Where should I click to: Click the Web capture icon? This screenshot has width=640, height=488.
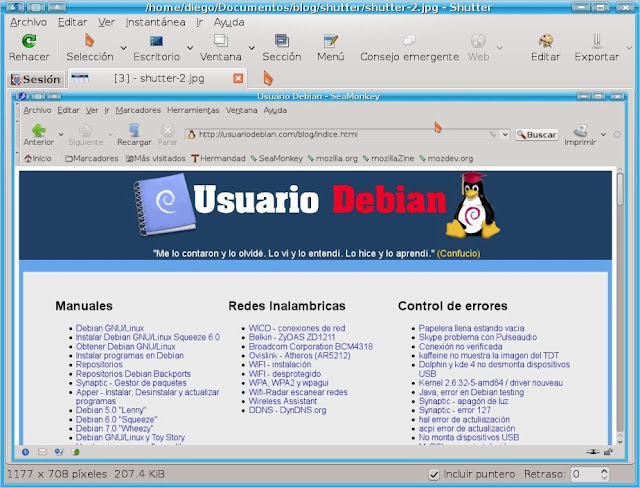pyautogui.click(x=478, y=40)
